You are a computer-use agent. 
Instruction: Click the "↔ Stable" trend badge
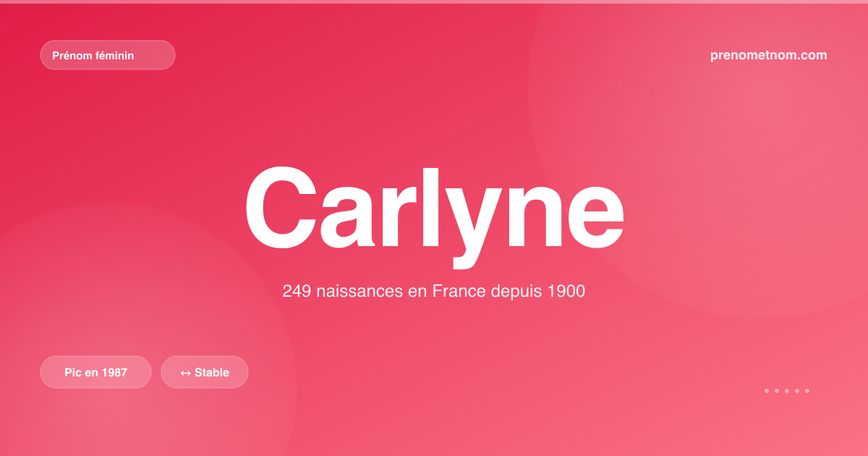pyautogui.click(x=205, y=372)
